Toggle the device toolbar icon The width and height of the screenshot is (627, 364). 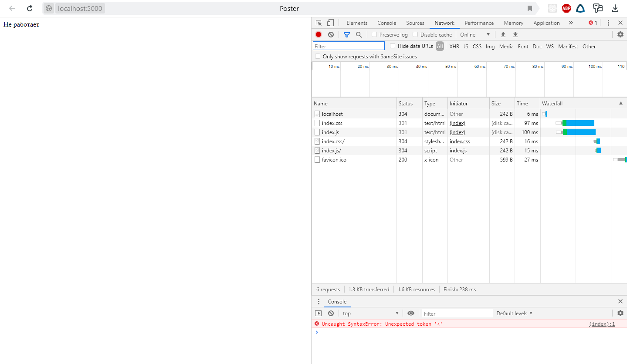tap(331, 23)
